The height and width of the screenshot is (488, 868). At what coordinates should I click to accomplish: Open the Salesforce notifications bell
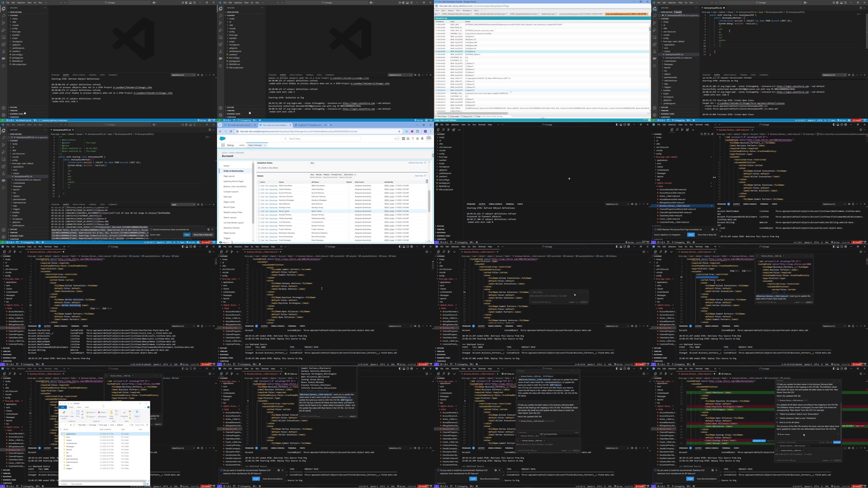(x=423, y=139)
